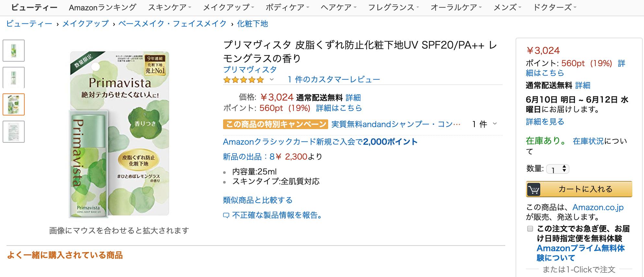Expand the 1 件 campaign dropdown
The height and width of the screenshot is (277, 644).
[x=484, y=124]
